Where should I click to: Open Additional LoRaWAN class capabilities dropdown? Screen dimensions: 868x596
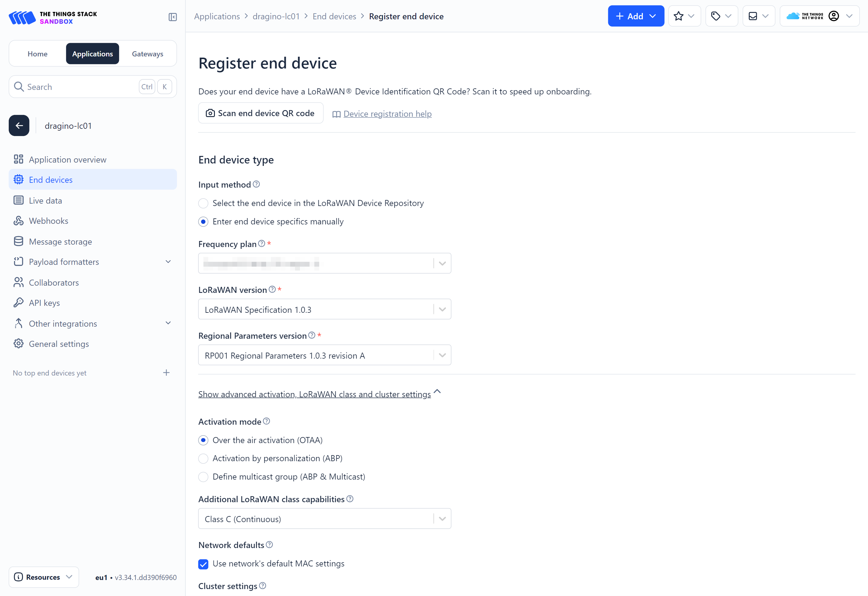(324, 519)
